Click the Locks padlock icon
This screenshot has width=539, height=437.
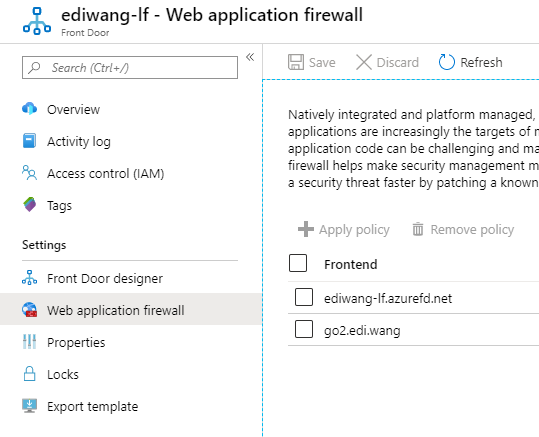pos(30,374)
